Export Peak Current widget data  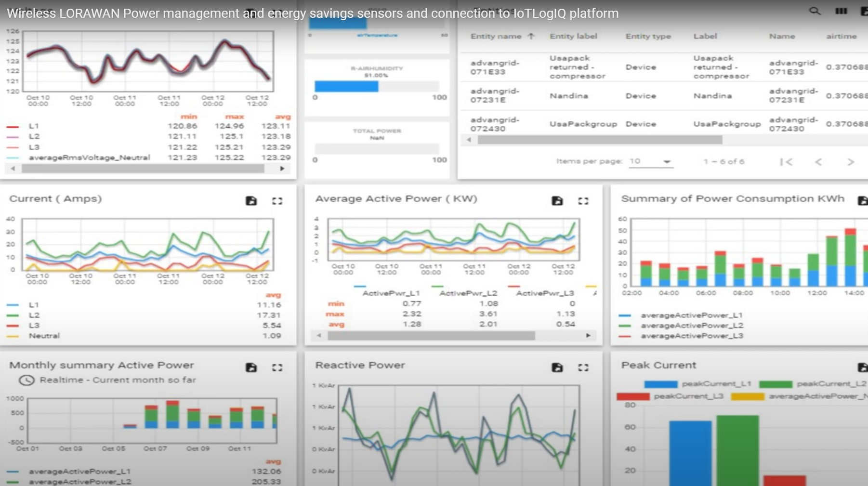point(863,368)
